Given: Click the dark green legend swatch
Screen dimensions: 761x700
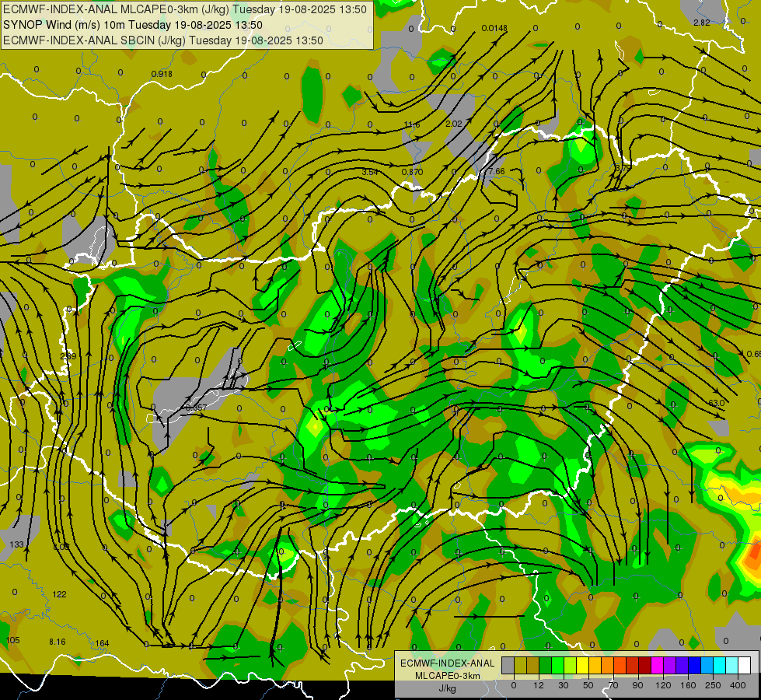Looking at the screenshot, I should [546, 665].
